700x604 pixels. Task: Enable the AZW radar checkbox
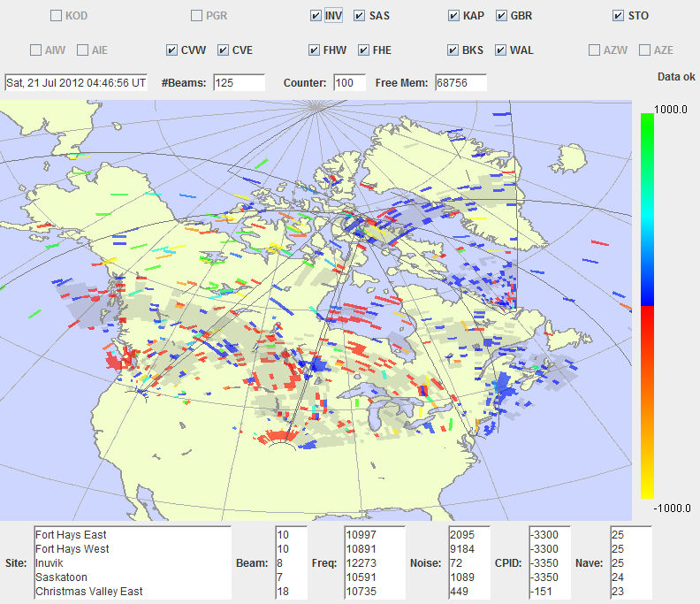(x=594, y=50)
